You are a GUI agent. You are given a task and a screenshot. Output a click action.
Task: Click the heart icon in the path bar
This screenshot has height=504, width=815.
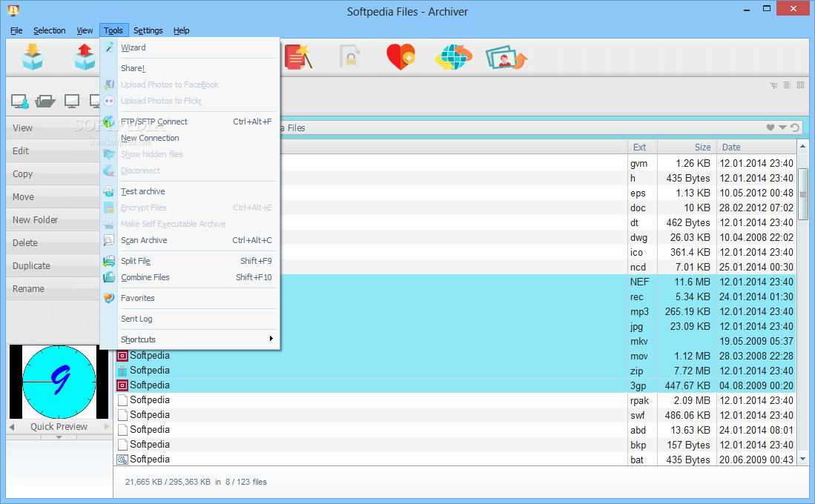coord(771,127)
